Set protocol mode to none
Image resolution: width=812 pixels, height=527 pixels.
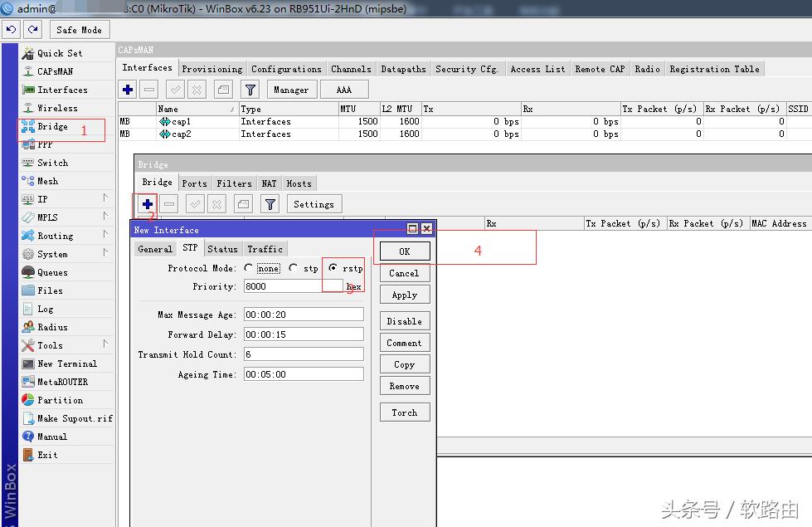(x=249, y=268)
